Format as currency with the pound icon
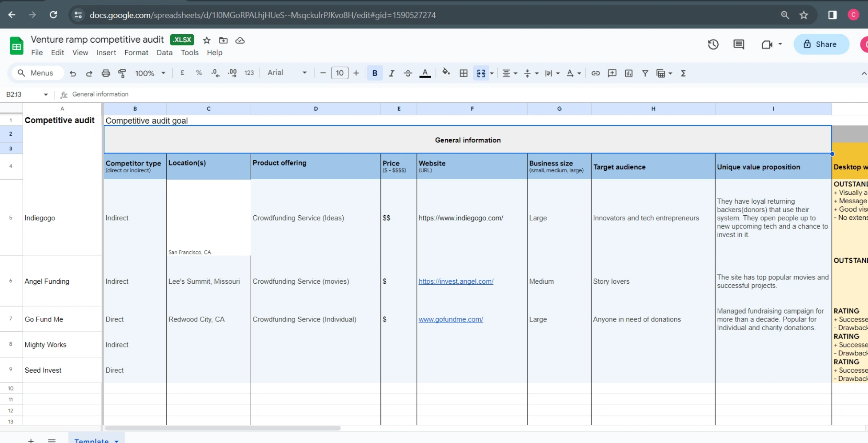This screenshot has width=868, height=443. click(x=182, y=73)
